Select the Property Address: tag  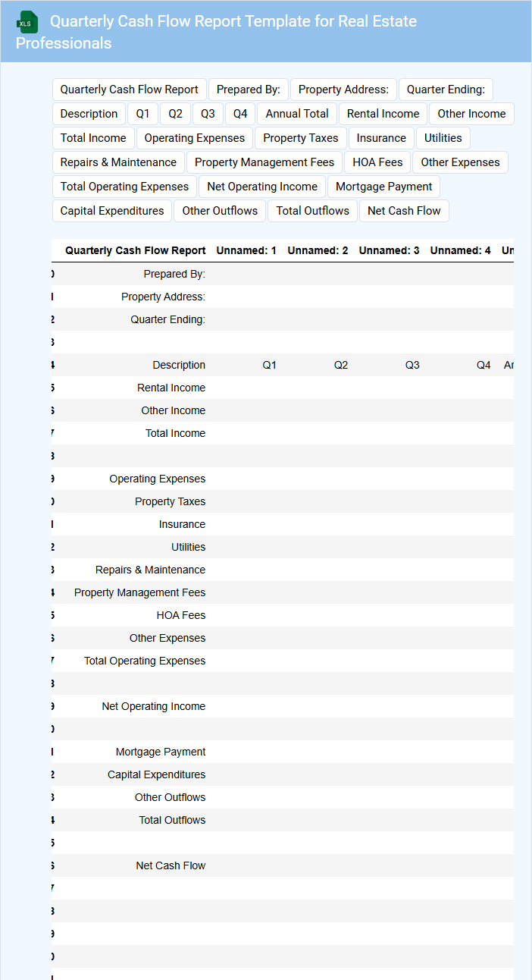pyautogui.click(x=343, y=90)
